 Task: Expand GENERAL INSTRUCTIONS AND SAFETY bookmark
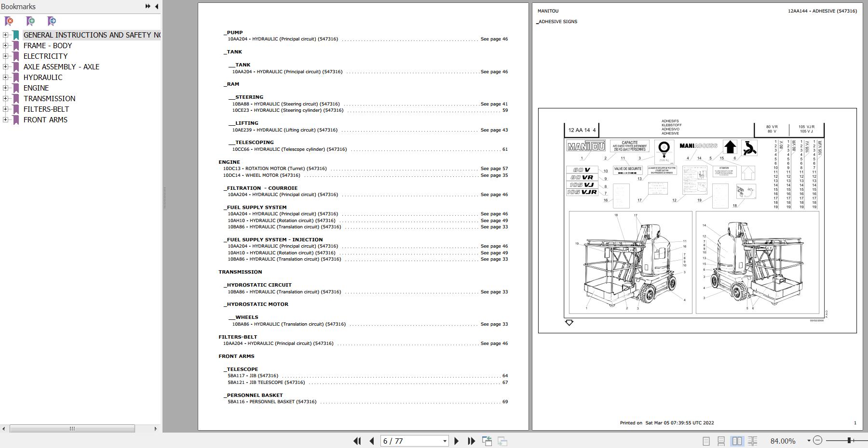pos(5,35)
